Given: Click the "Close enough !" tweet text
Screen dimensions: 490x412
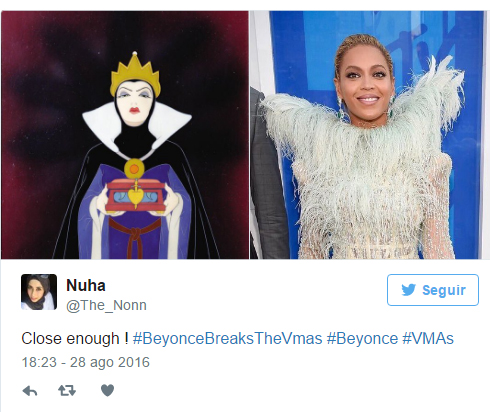Looking at the screenshot, I should click(75, 339).
